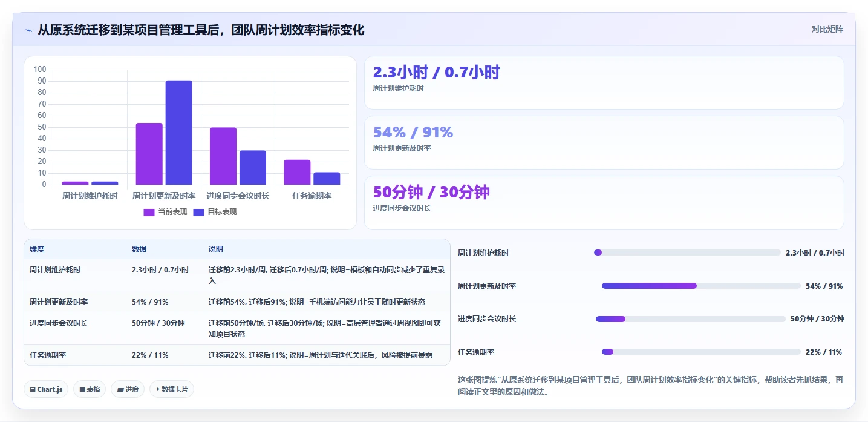The width and height of the screenshot is (868, 422).
Task: Click the tall 目标表现 bar for 周计划更新及时率
Action: pos(179,133)
